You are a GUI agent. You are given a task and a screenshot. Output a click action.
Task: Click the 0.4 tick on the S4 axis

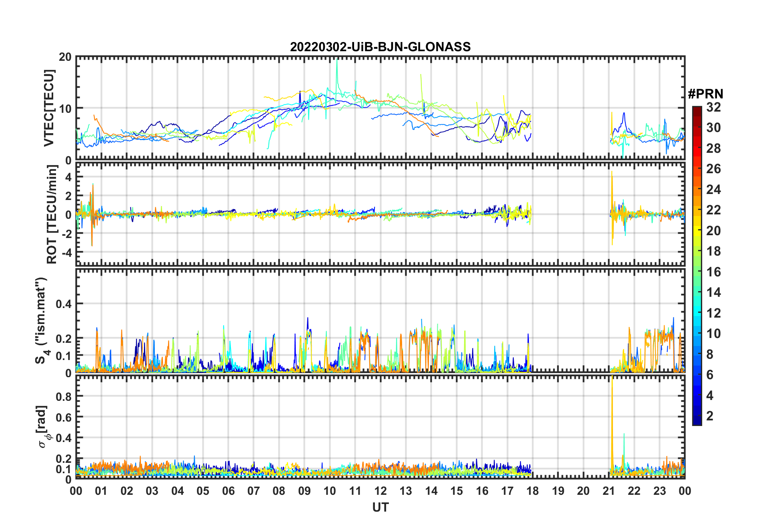pos(63,304)
